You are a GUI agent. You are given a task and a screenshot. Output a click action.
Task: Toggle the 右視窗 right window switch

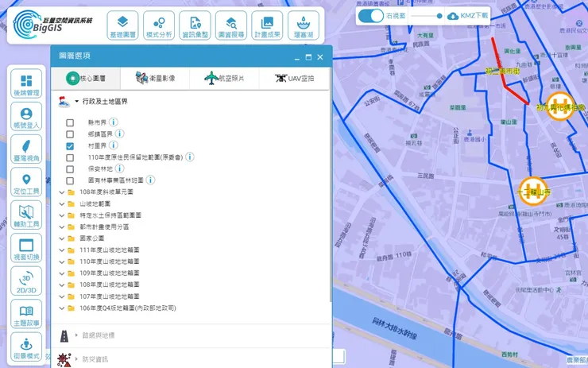[370, 16]
